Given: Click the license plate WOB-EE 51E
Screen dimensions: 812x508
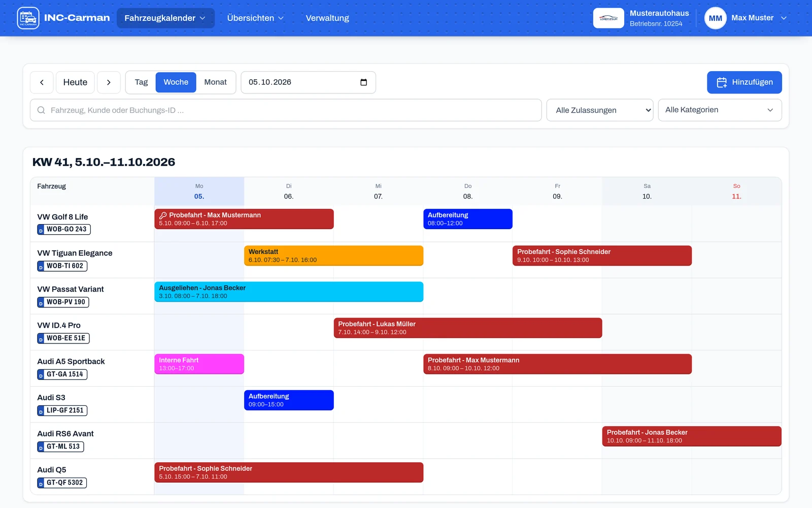Looking at the screenshot, I should pyautogui.click(x=63, y=338).
